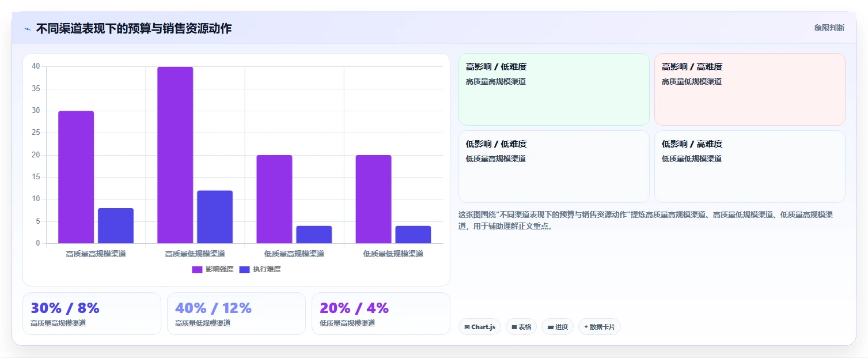Click the Chart.js tag
Image resolution: width=868 pixels, height=358 pixels.
point(479,327)
